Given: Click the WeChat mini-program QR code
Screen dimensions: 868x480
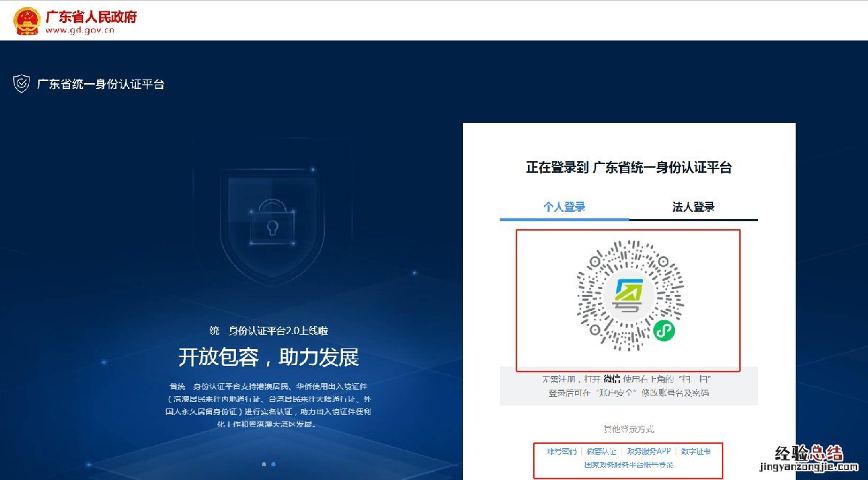Looking at the screenshot, I should (629, 295).
